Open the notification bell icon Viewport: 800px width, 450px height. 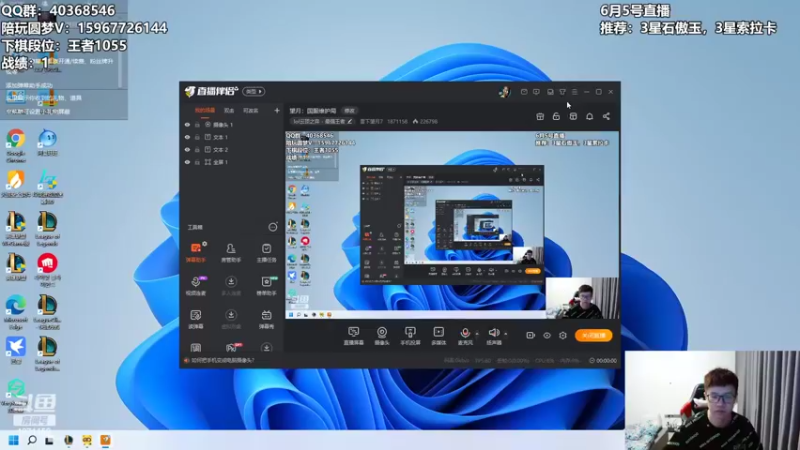click(589, 116)
